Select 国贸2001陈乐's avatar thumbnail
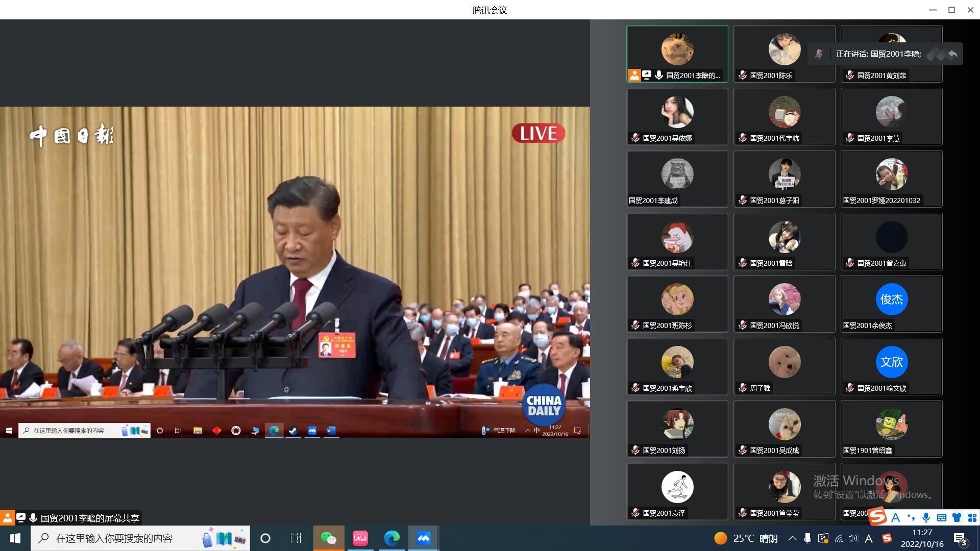The height and width of the screenshot is (551, 980). [785, 49]
